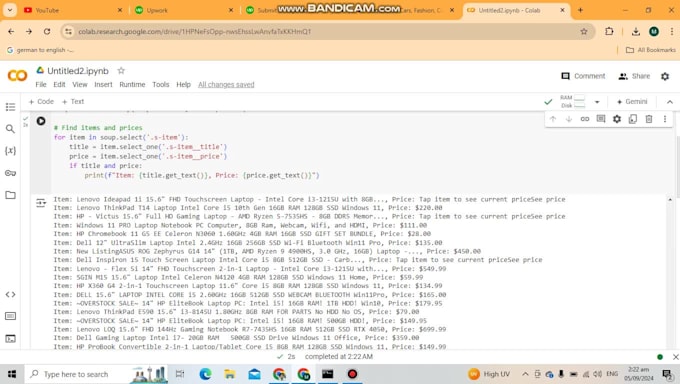This screenshot has height=384, width=680.
Task: Open the File menu
Action: [x=41, y=85]
